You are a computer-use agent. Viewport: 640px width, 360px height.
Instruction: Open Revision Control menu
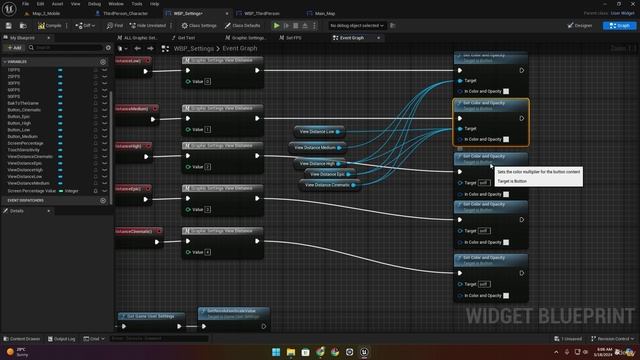(613, 339)
